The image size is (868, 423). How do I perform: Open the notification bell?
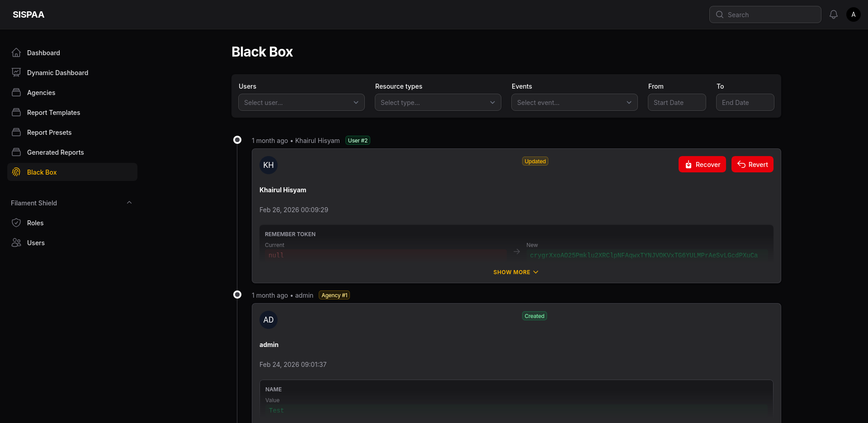(x=833, y=14)
